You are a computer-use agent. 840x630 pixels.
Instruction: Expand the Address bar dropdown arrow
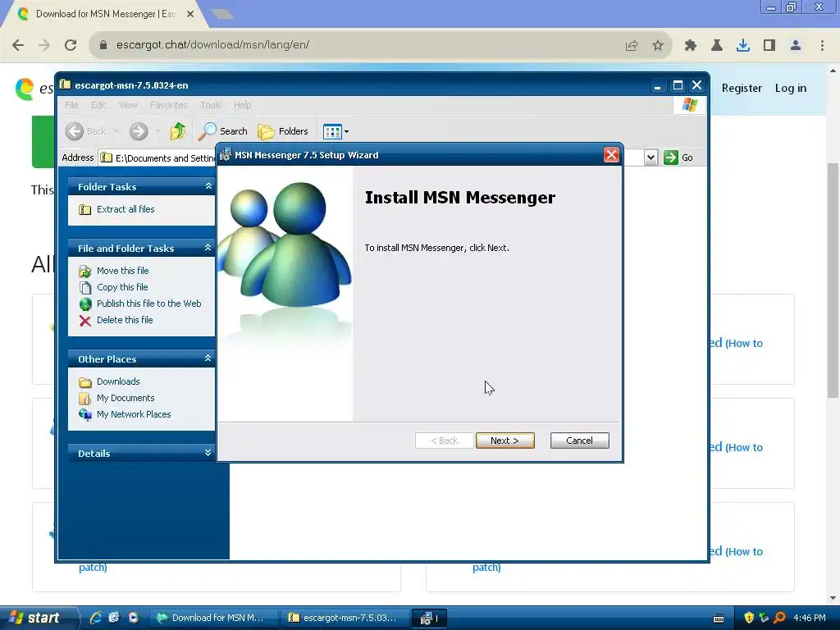pyautogui.click(x=651, y=157)
